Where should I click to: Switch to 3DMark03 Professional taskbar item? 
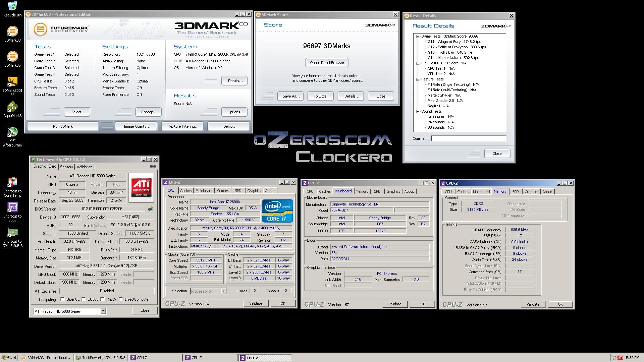(x=46, y=358)
